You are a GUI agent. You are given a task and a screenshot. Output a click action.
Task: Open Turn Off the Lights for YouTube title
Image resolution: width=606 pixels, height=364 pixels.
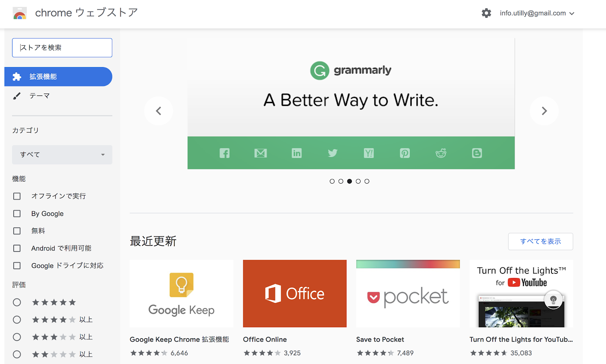pyautogui.click(x=521, y=339)
